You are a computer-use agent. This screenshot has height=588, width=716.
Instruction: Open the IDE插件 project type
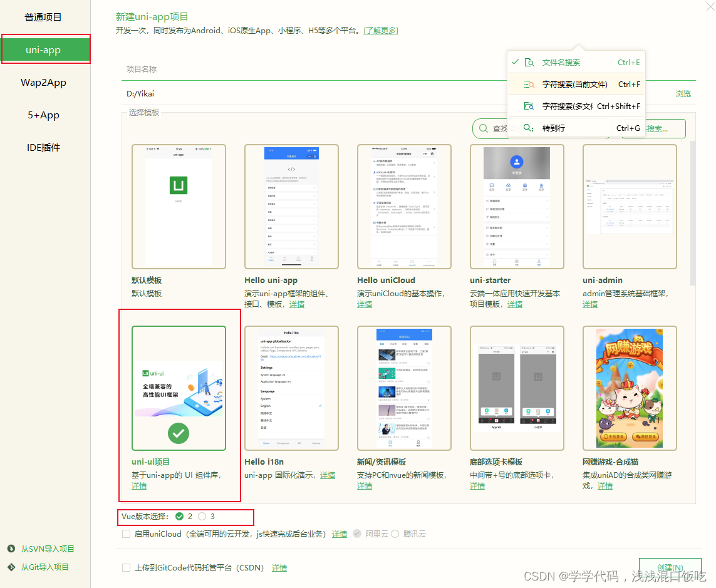[x=43, y=147]
